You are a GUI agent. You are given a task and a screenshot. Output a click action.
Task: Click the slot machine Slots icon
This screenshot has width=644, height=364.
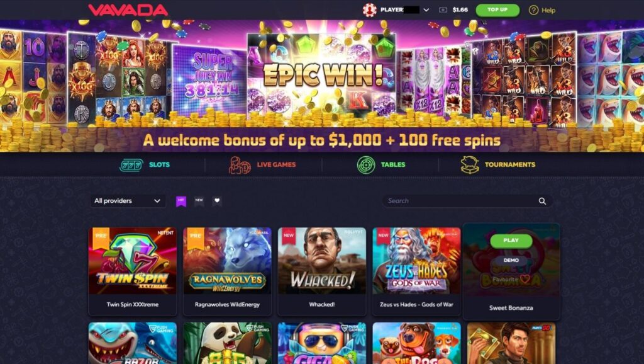point(131,165)
